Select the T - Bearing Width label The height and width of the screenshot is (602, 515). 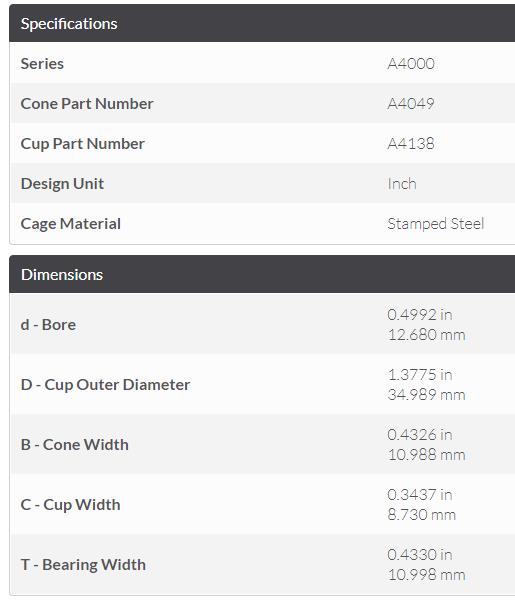83,565
